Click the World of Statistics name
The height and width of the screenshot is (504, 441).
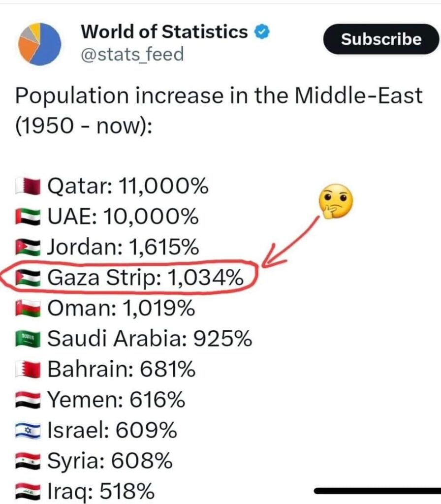click(x=164, y=32)
